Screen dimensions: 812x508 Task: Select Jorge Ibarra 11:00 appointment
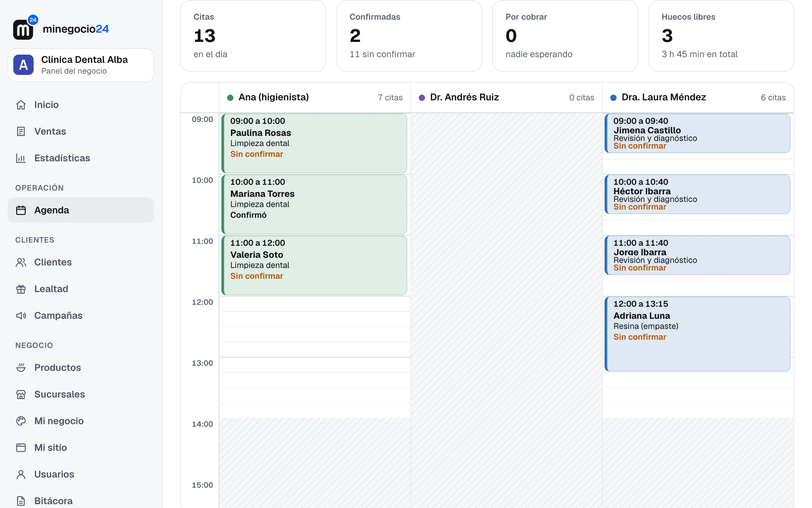click(697, 255)
